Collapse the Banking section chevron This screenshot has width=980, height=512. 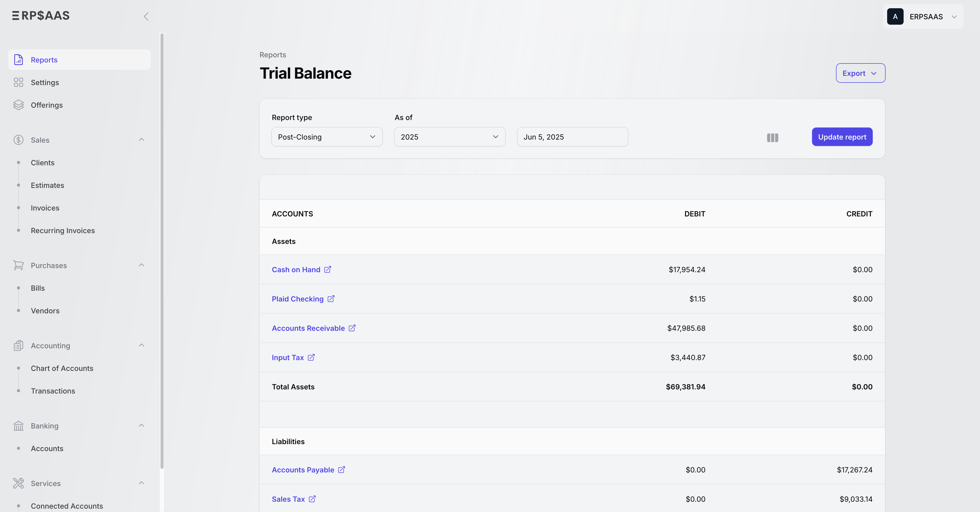pos(141,426)
